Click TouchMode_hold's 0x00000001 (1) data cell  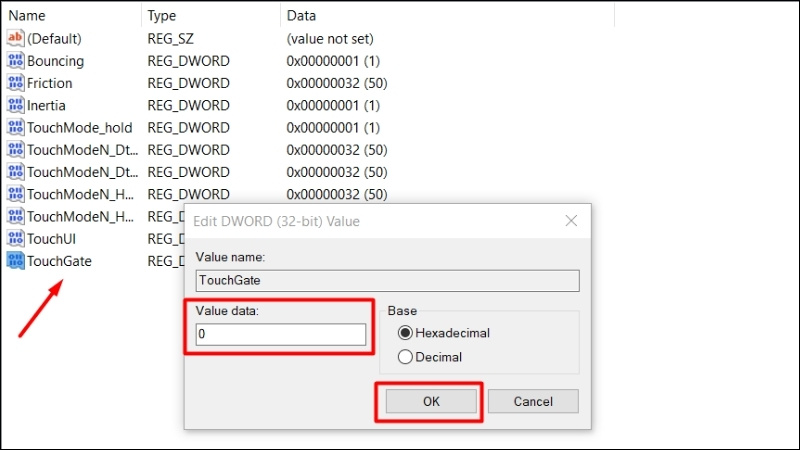pos(333,128)
